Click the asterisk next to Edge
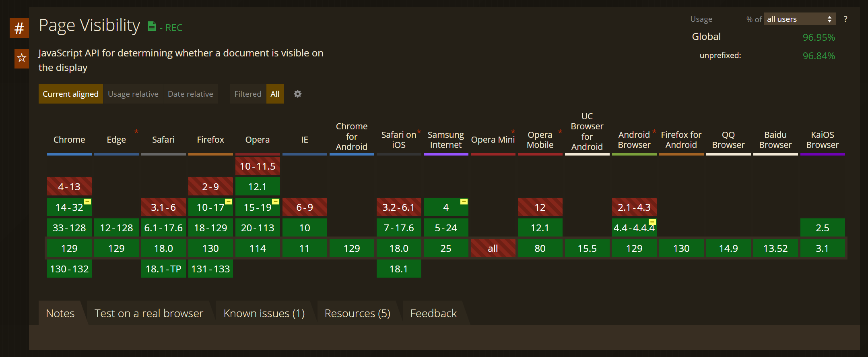Screen dimensions: 868x357 click(136, 132)
